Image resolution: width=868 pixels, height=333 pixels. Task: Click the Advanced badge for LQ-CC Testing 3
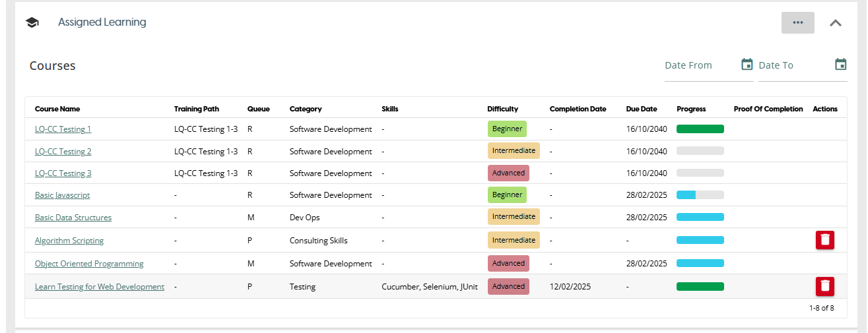coord(508,173)
